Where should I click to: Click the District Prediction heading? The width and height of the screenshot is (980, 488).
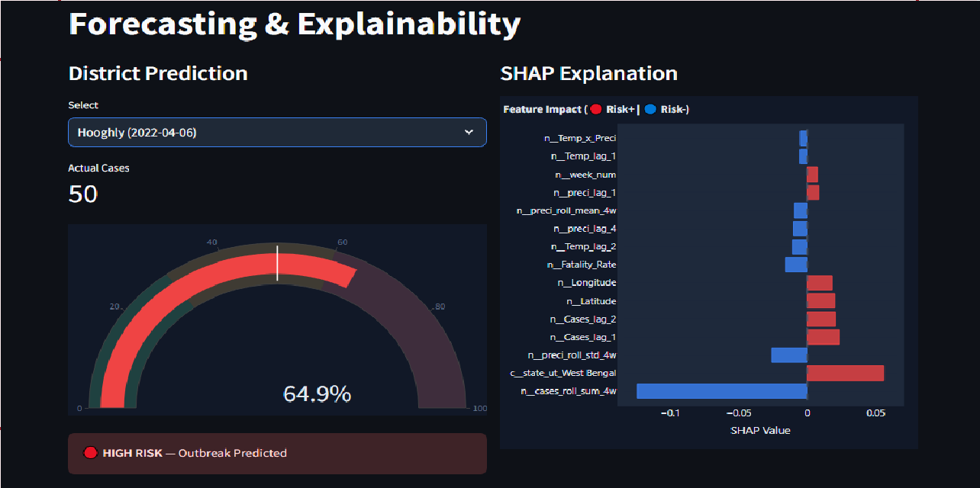[x=158, y=73]
